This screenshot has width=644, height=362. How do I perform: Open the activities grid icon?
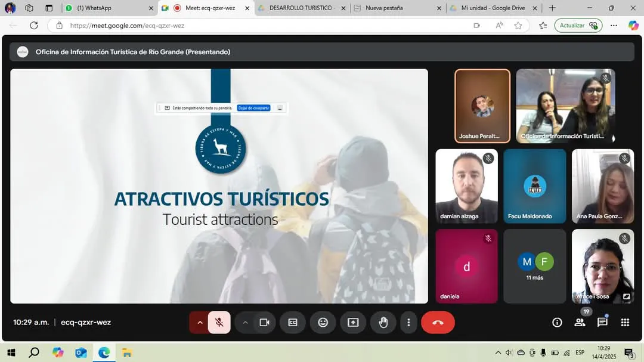click(625, 323)
